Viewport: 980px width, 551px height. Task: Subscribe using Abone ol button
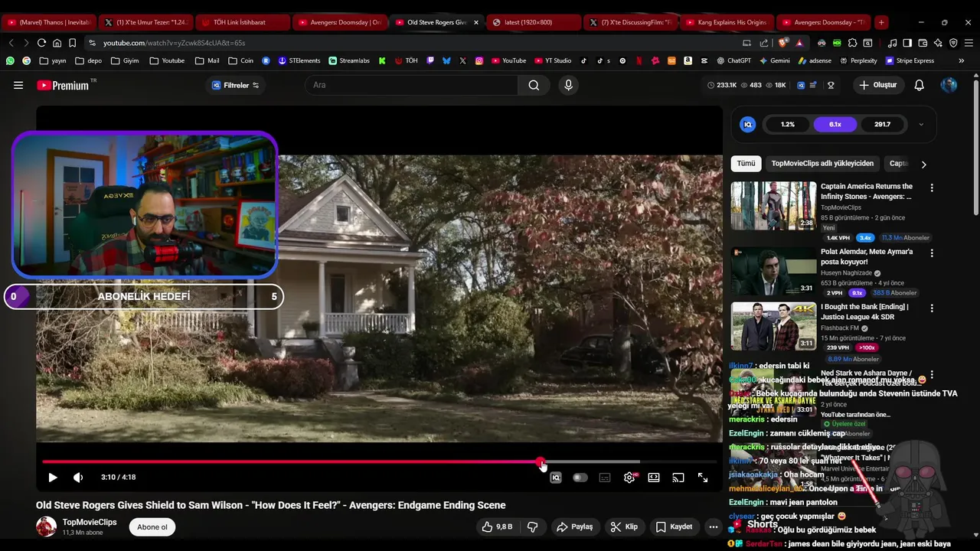tap(152, 527)
